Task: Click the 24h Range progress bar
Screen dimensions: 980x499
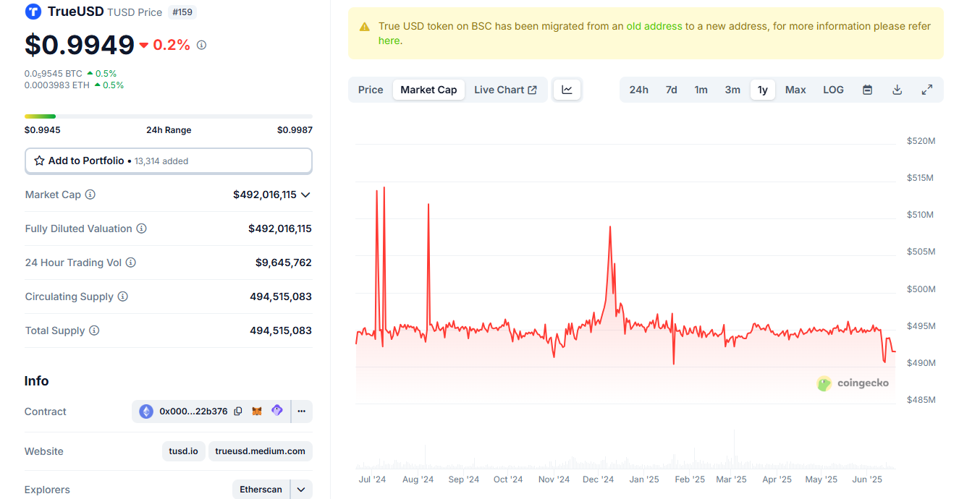Action: (x=168, y=116)
